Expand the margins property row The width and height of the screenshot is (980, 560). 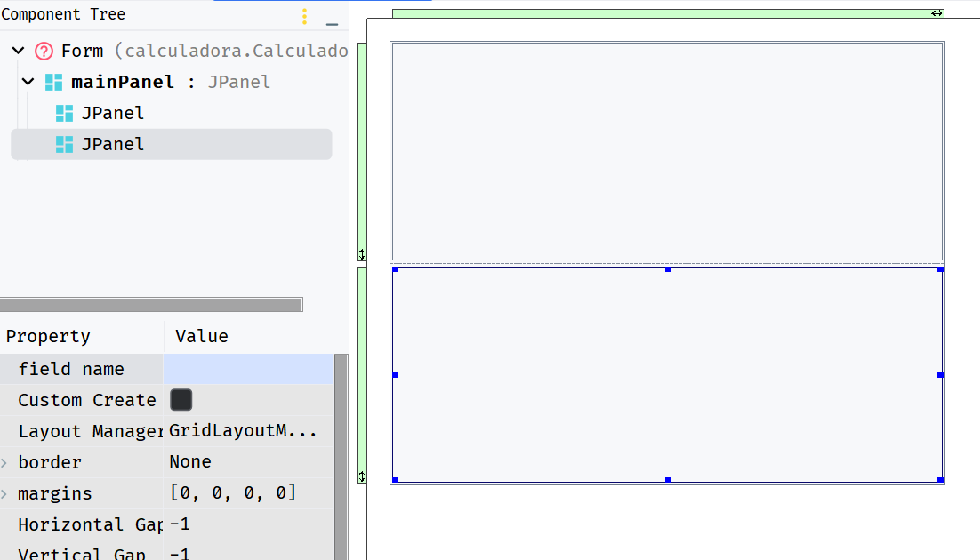pyautogui.click(x=6, y=493)
